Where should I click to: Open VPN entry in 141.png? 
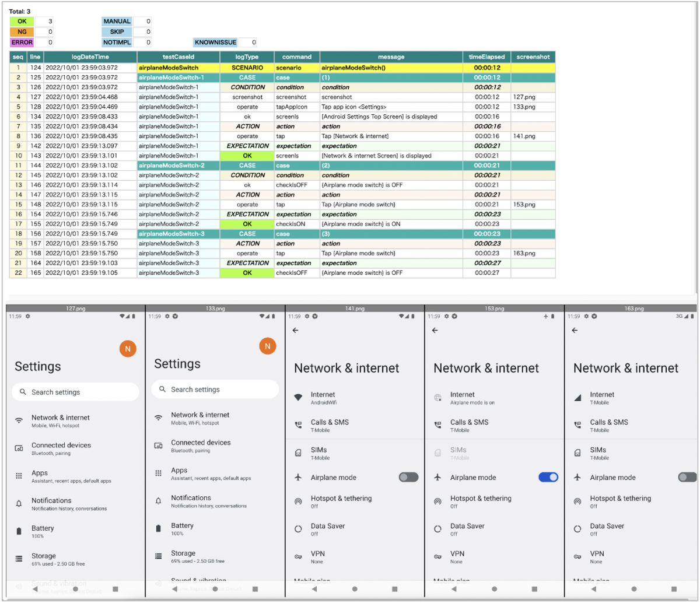click(355, 557)
